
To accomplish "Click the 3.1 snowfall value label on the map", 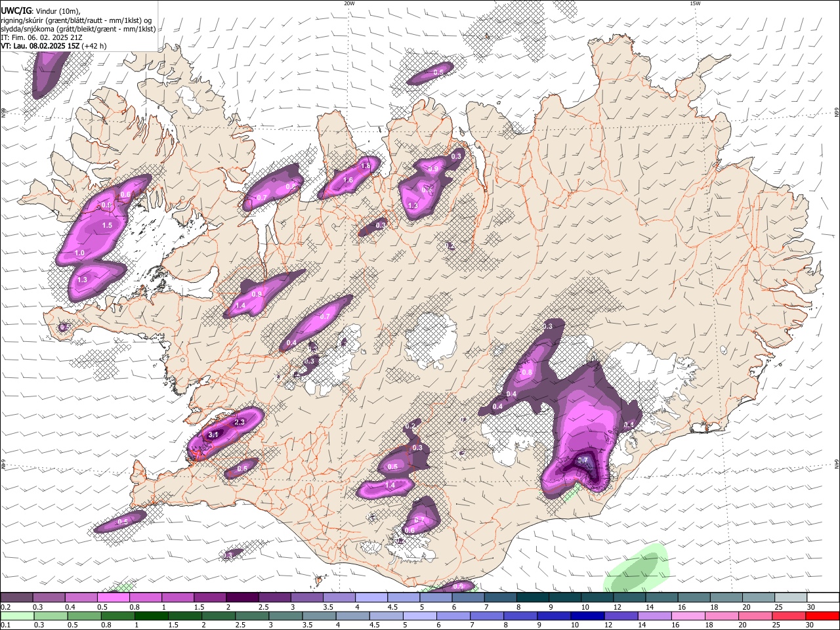I will coord(213,434).
